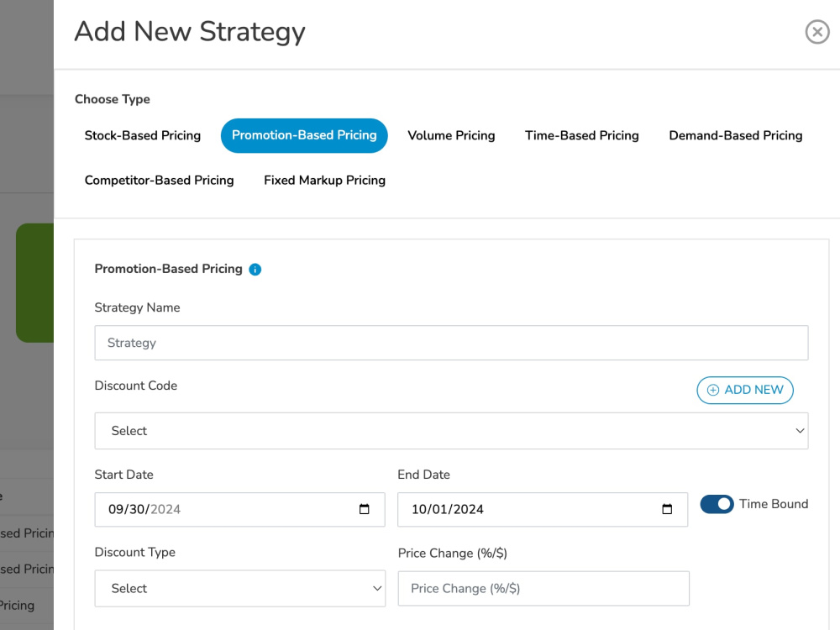This screenshot has height=630, width=840.
Task: Click the End Date field
Action: tap(542, 510)
